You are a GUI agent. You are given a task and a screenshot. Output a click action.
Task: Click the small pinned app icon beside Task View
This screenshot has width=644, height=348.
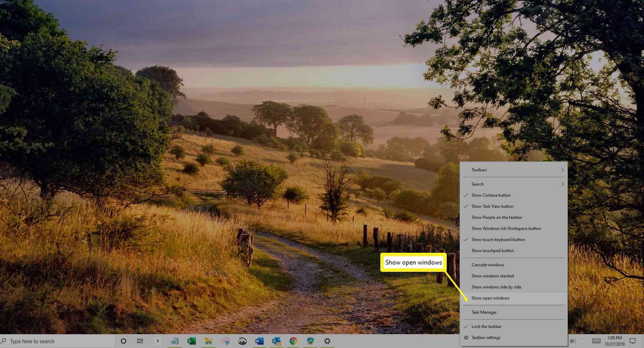tap(157, 341)
